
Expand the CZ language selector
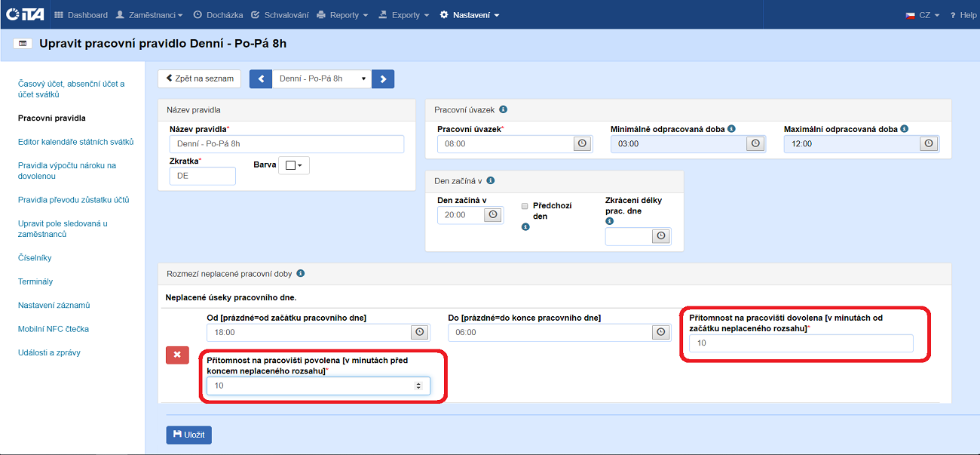point(923,15)
